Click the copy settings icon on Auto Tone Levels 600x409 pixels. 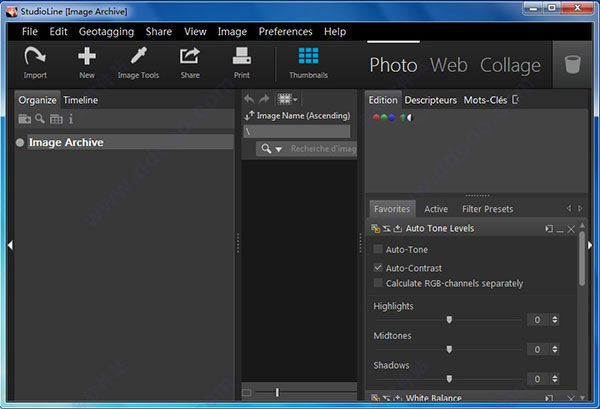[x=375, y=228]
